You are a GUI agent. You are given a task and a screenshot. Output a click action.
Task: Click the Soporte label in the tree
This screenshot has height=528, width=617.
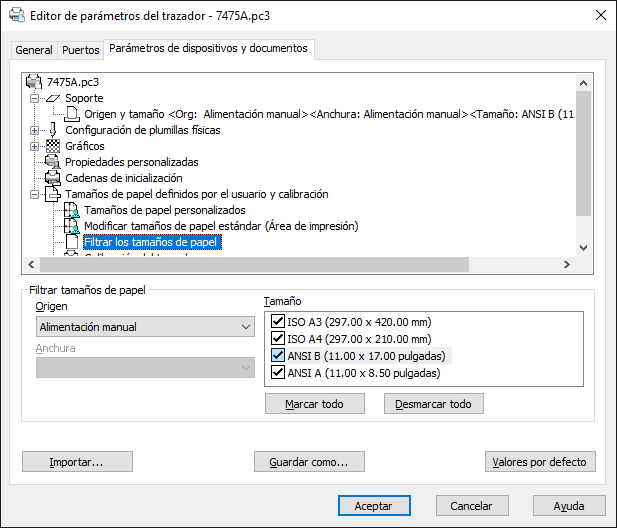(84, 98)
